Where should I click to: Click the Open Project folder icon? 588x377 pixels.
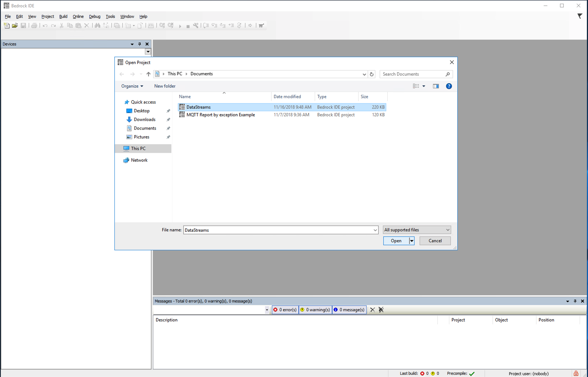[15, 25]
